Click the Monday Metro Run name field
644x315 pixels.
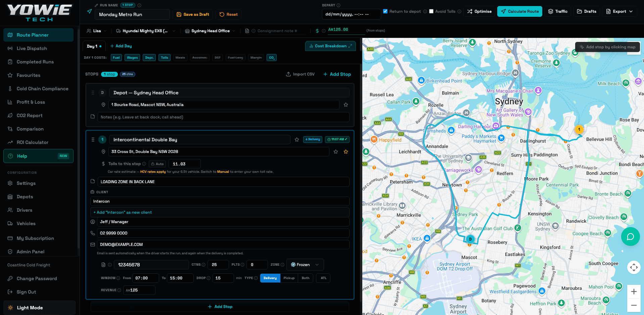coord(133,14)
